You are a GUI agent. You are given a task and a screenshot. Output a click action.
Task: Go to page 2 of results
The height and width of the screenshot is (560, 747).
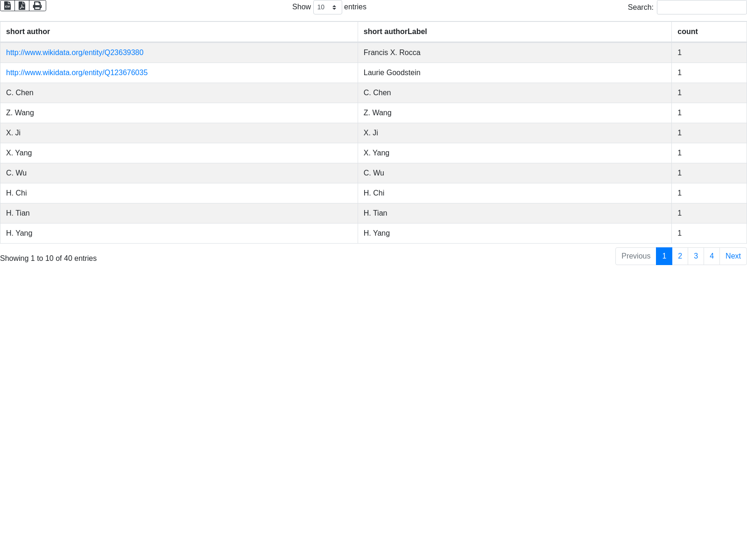click(680, 256)
